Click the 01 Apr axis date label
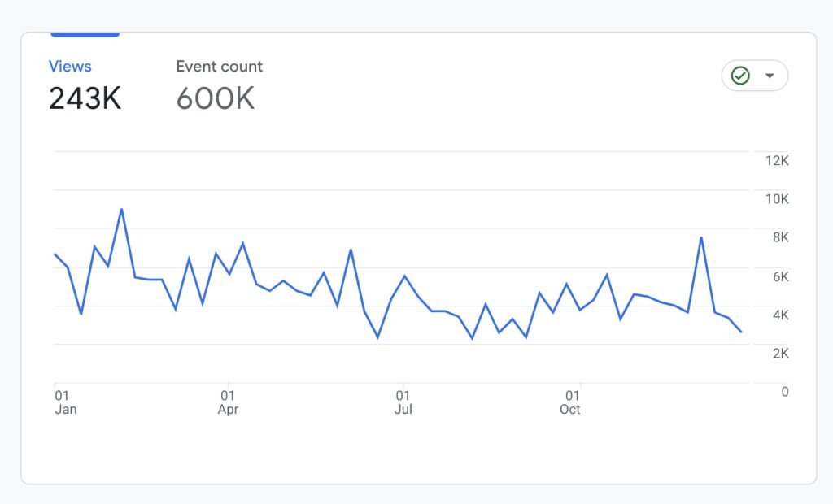Image resolution: width=833 pixels, height=504 pixels. point(228,402)
